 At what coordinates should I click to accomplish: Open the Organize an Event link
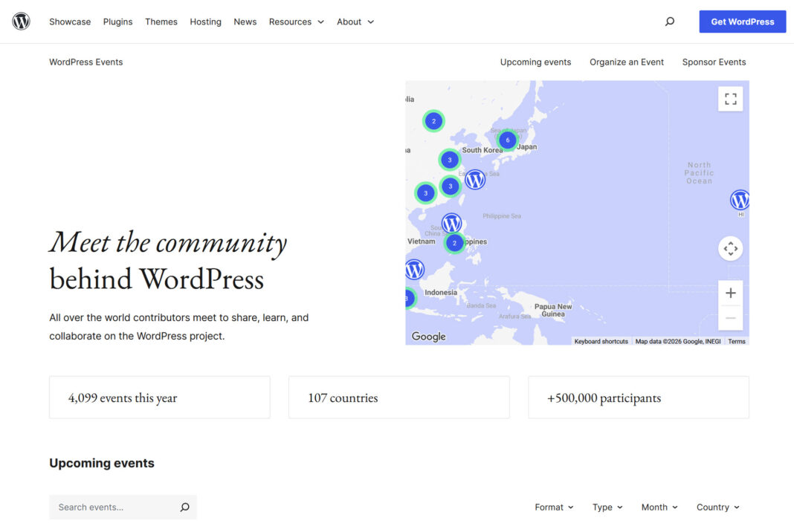click(627, 62)
